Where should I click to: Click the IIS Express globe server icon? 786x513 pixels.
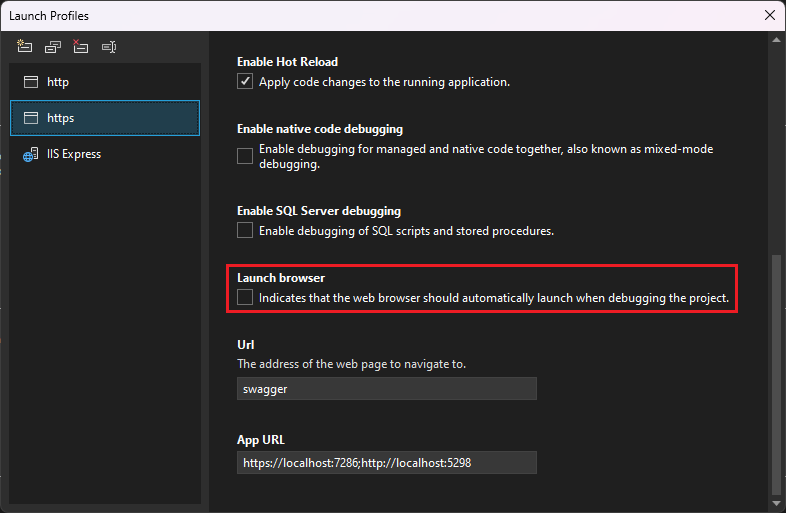point(31,155)
